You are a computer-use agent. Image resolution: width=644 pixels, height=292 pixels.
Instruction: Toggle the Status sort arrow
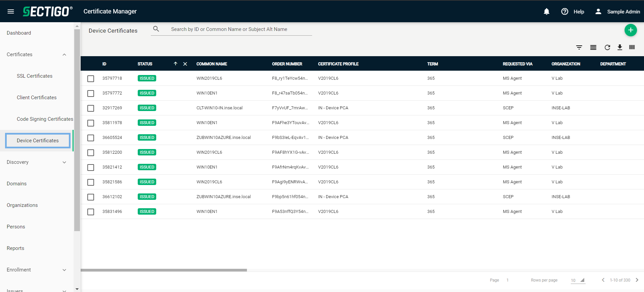coord(175,64)
